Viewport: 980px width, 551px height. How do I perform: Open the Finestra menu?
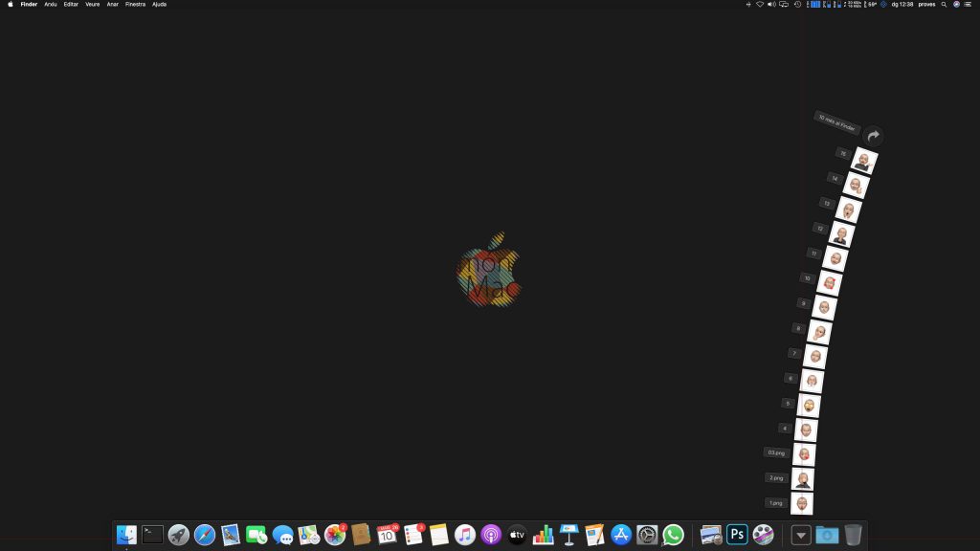[135, 4]
